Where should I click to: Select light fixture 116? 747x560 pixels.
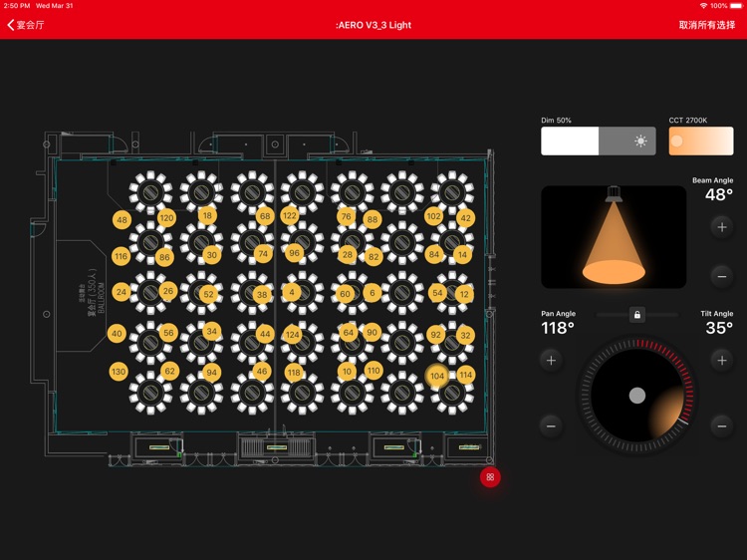pyautogui.click(x=121, y=256)
